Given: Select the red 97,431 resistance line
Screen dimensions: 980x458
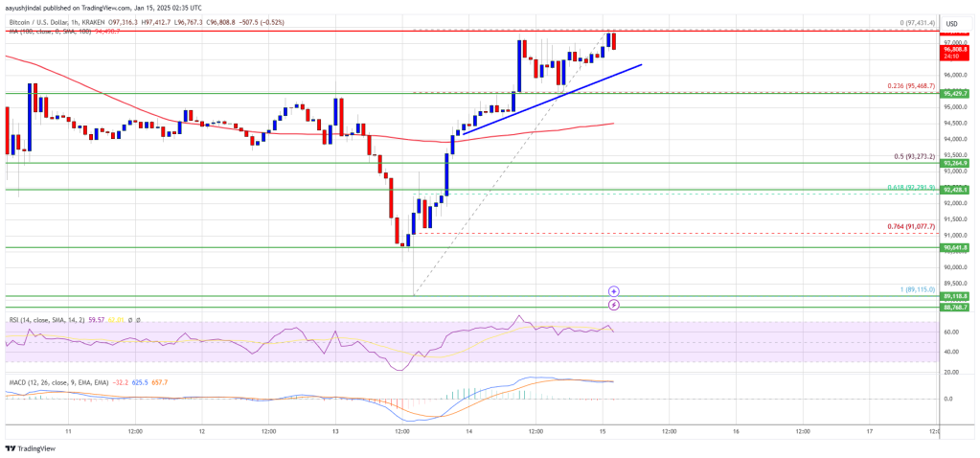Looking at the screenshot, I should 468,31.
